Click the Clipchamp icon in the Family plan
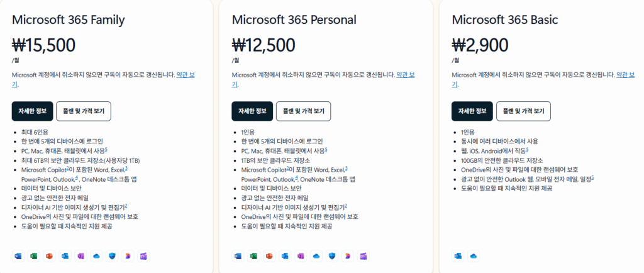The image size is (644, 273). 143,256
